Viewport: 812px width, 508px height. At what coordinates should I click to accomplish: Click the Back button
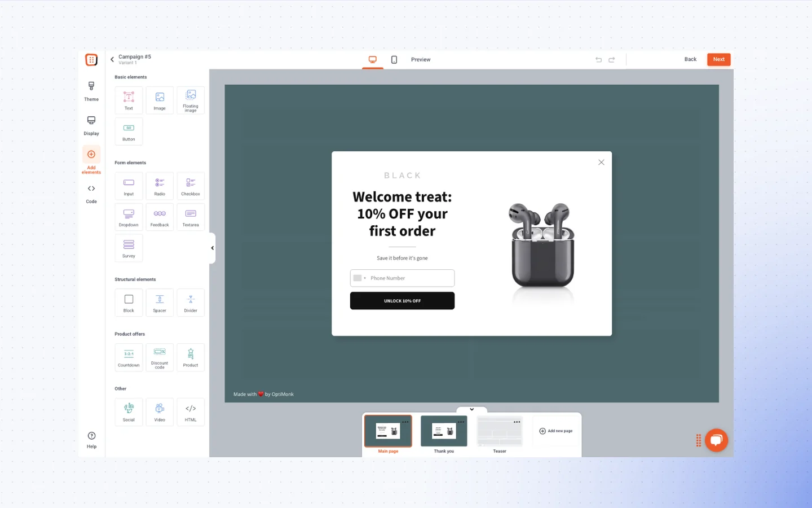690,59
